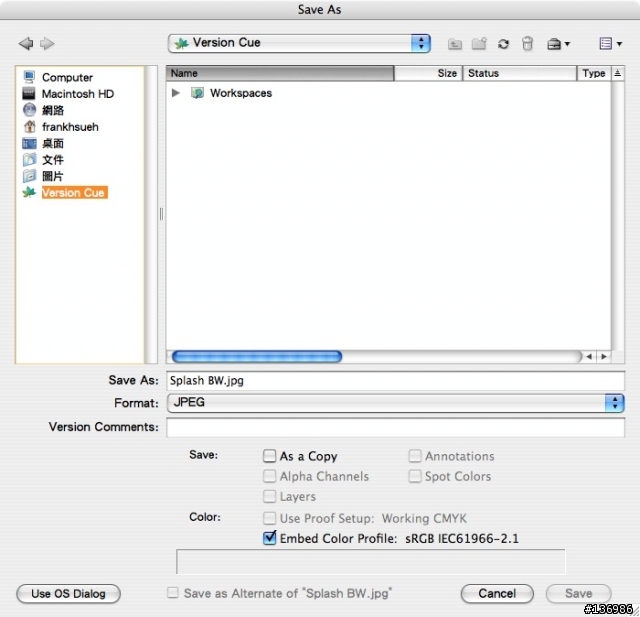Go back with the left arrow

26,43
